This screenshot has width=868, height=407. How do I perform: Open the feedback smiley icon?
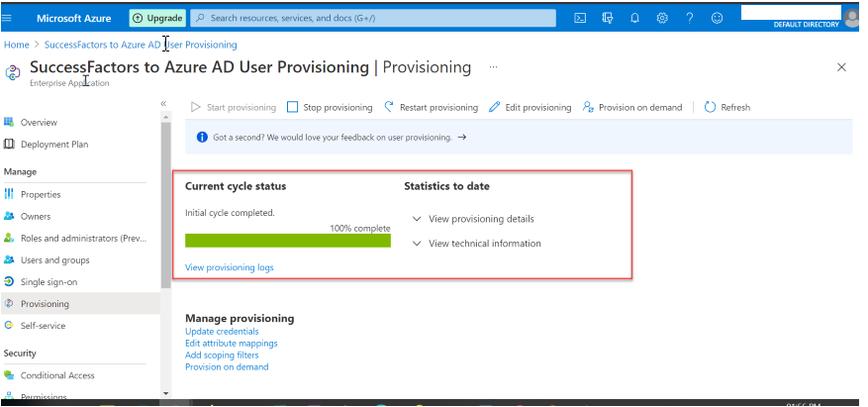pyautogui.click(x=717, y=18)
